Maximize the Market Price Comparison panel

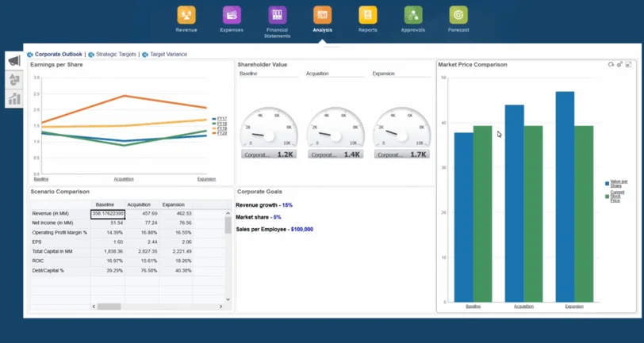point(628,64)
